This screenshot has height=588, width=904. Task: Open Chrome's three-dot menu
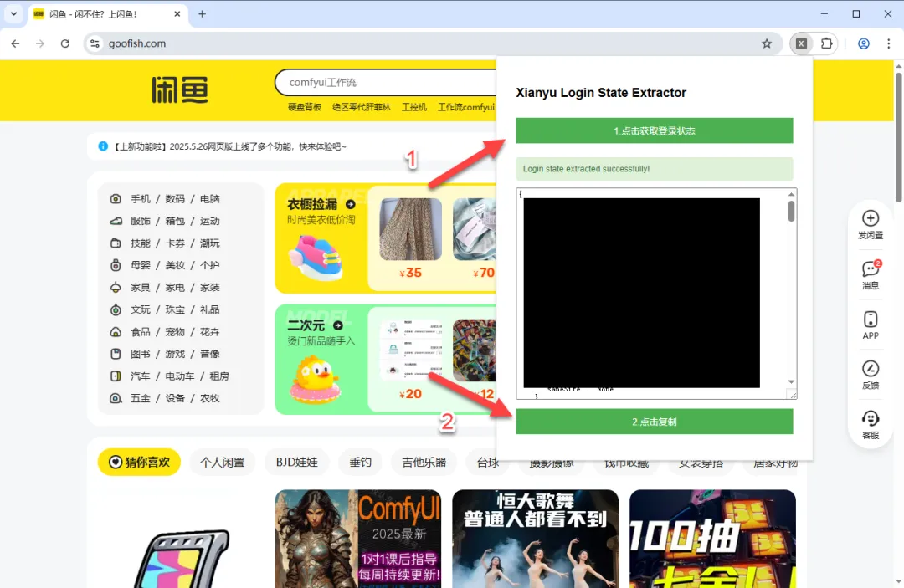point(888,43)
